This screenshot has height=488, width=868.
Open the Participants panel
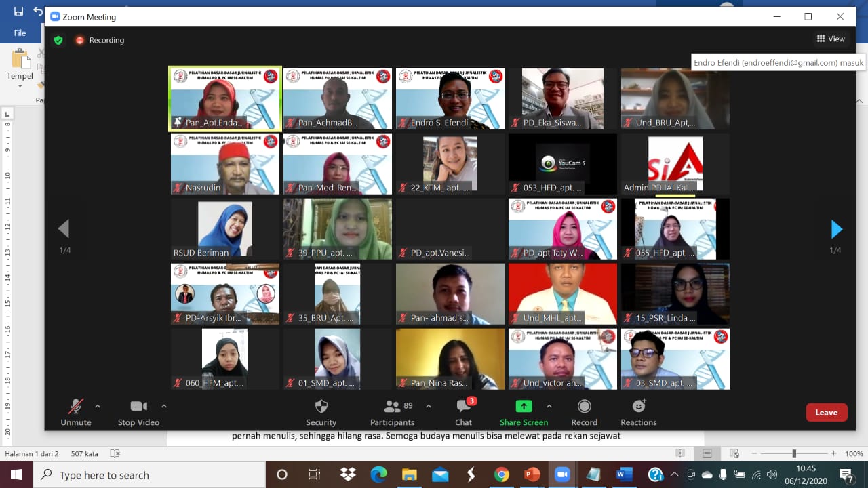(392, 412)
